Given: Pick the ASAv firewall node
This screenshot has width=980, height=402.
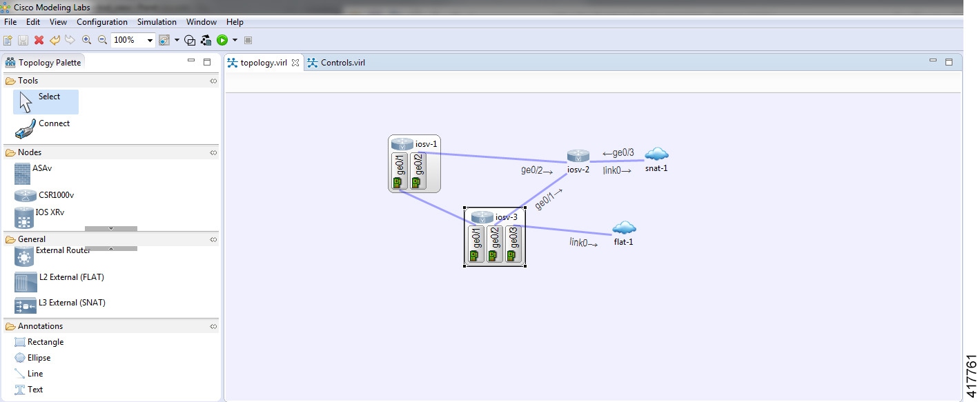Looking at the screenshot, I should point(33,174).
